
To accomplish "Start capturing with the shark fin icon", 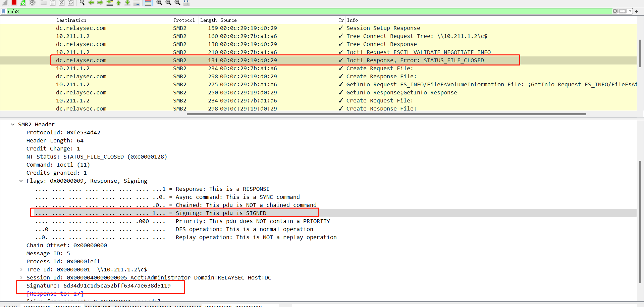I will tap(5, 2).
